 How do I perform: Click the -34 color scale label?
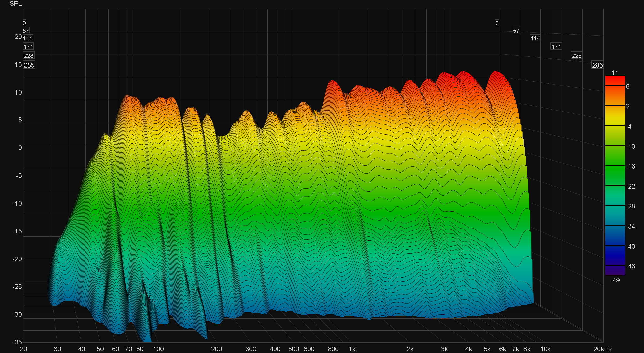[x=630, y=226]
